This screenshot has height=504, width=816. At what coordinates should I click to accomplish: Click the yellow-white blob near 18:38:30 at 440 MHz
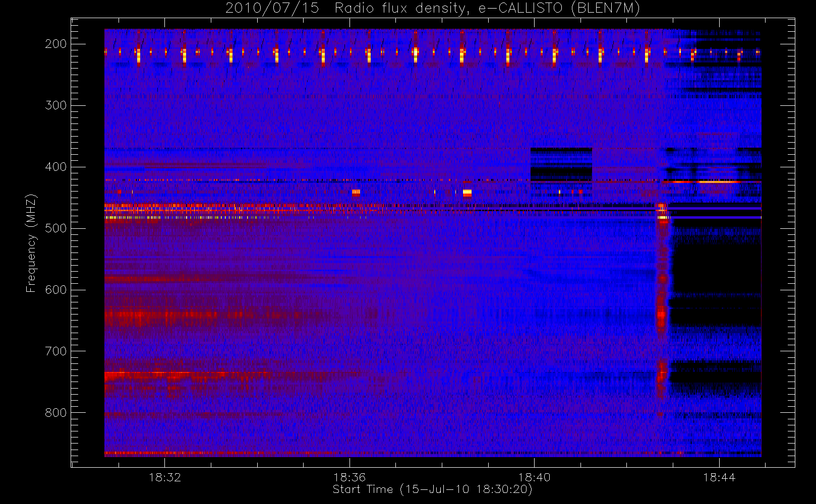coord(467,193)
